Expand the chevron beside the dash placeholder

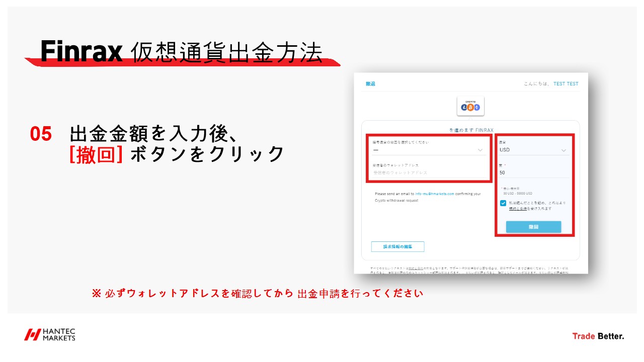(x=480, y=149)
